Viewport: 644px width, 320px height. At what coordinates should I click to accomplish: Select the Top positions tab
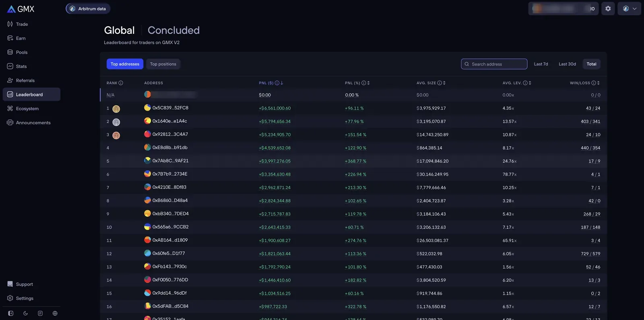(163, 64)
